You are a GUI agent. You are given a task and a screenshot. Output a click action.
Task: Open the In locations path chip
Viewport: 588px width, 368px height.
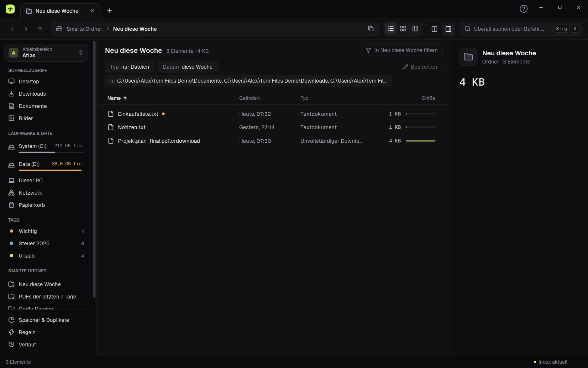[x=248, y=81]
